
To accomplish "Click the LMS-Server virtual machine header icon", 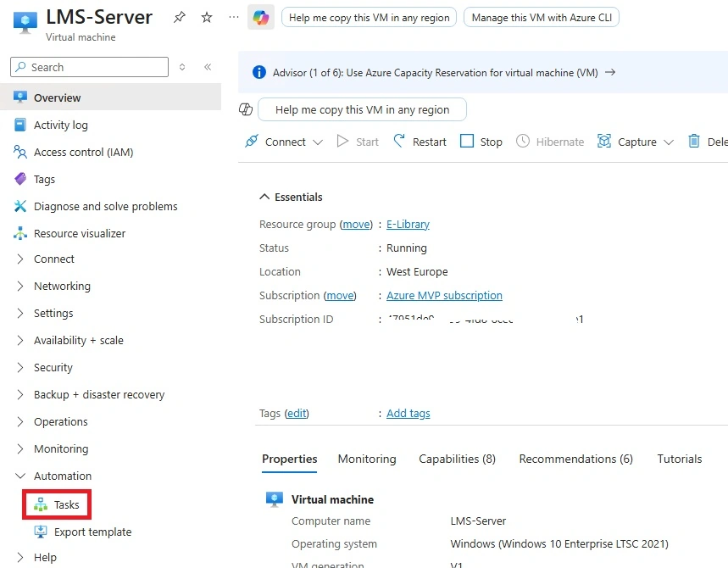I will (25, 22).
